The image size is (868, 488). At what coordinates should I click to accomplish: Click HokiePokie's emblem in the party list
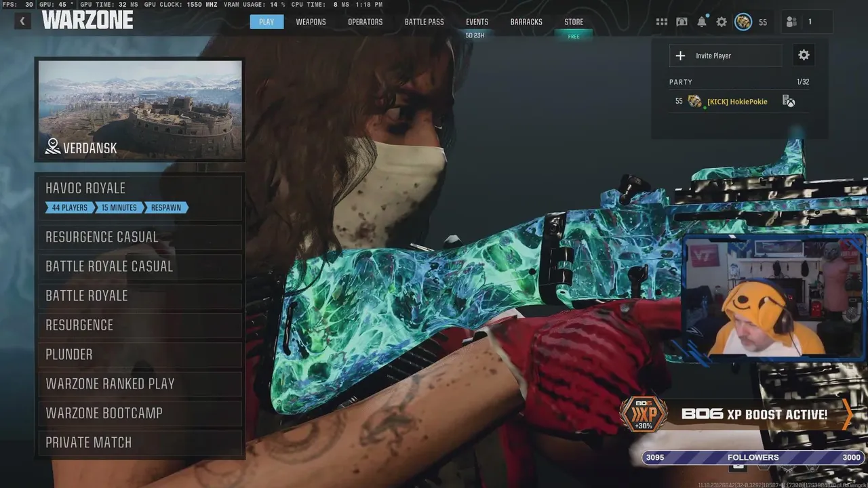tap(695, 101)
